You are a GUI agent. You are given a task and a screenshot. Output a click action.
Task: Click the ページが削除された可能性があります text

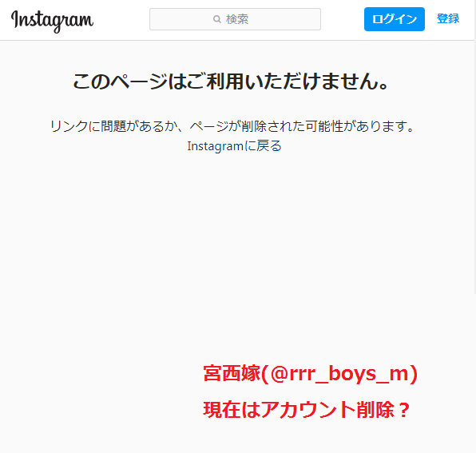pyautogui.click(x=302, y=126)
